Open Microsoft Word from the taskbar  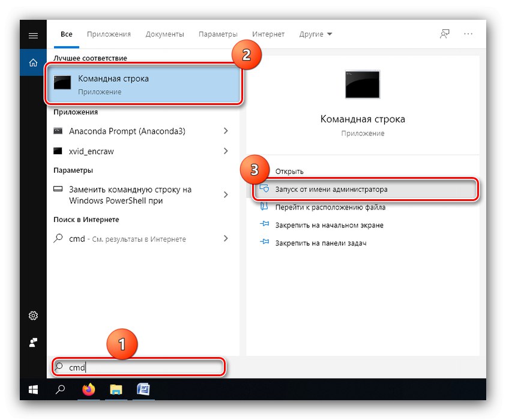[143, 389]
